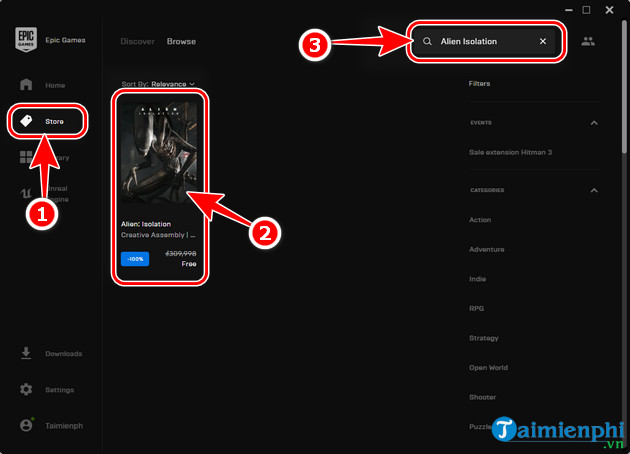Filter by Open World category
Viewport: 630px width, 454px height.
coord(488,368)
